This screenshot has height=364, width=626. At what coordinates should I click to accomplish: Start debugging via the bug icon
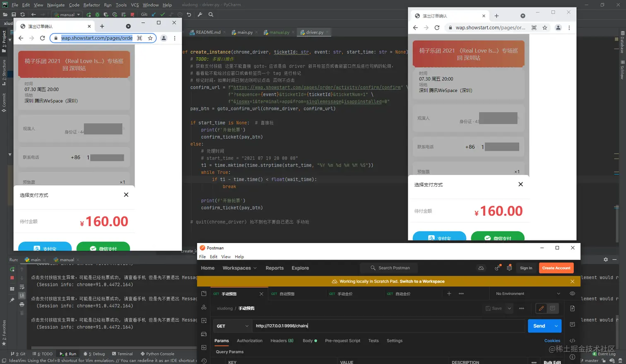click(x=97, y=14)
